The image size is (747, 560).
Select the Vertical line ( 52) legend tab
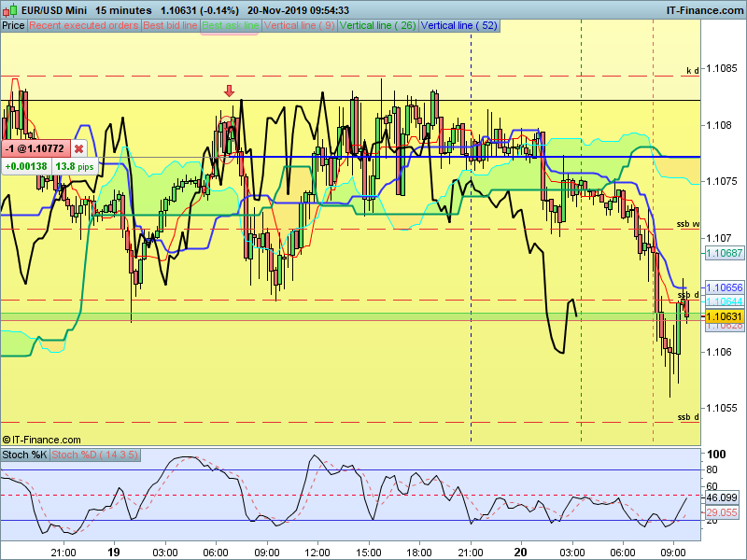click(x=458, y=26)
